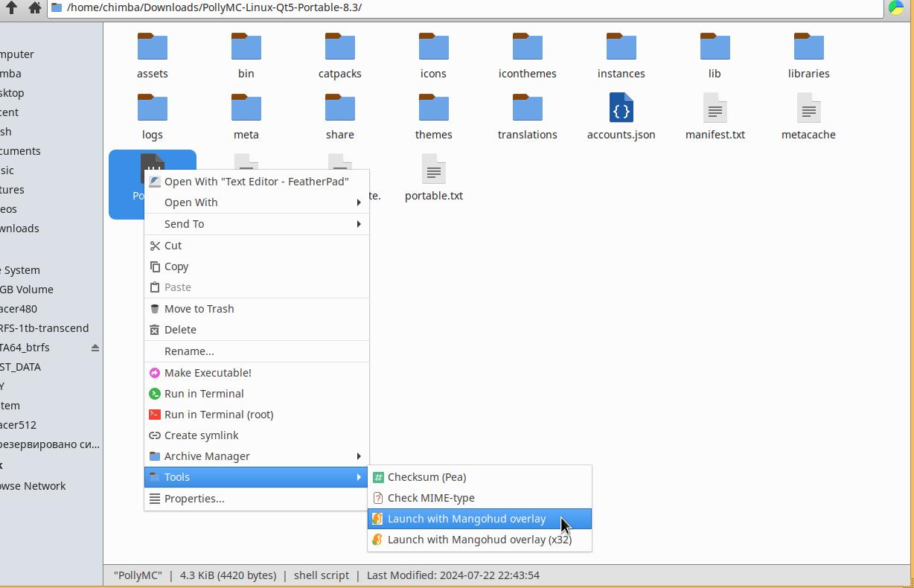Open the RFS-1tb-transcend sidebar entry

[45, 328]
